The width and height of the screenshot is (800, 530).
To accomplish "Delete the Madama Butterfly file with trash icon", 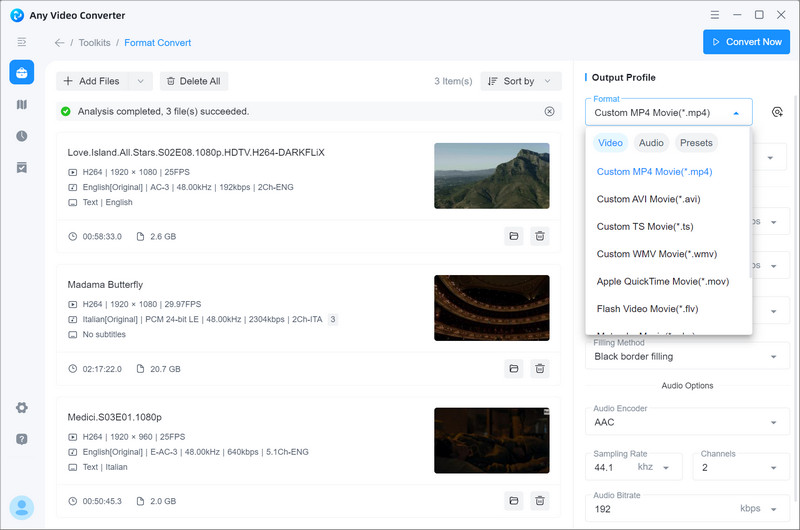I will tap(540, 369).
